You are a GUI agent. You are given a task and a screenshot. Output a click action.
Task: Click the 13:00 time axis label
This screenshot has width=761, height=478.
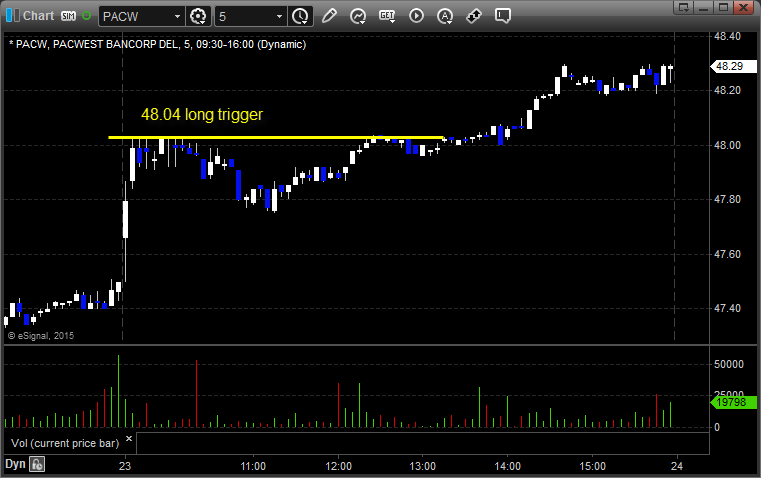tap(423, 466)
